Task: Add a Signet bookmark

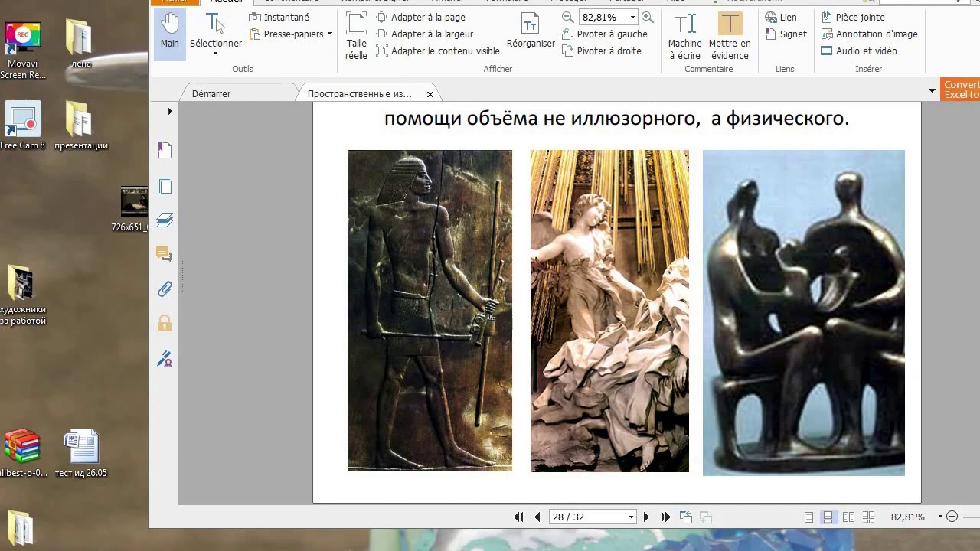Action: pos(786,34)
